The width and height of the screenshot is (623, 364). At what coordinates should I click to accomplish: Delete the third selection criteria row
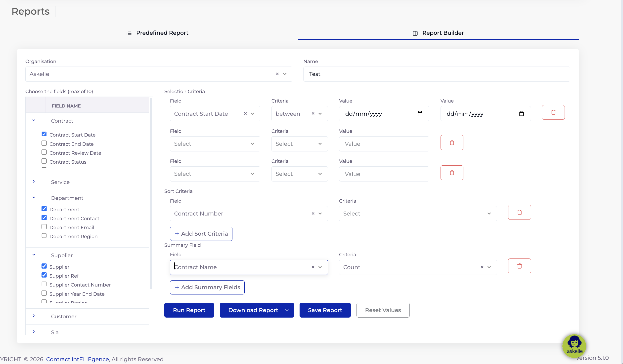click(x=452, y=173)
